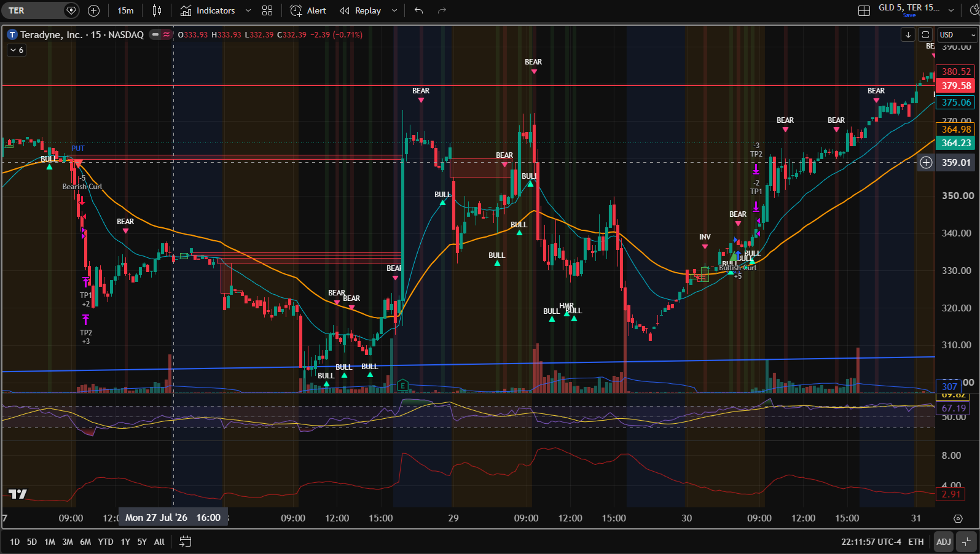The width and height of the screenshot is (980, 554).
Task: Click the Bullish Curl annotation label
Action: (x=737, y=268)
